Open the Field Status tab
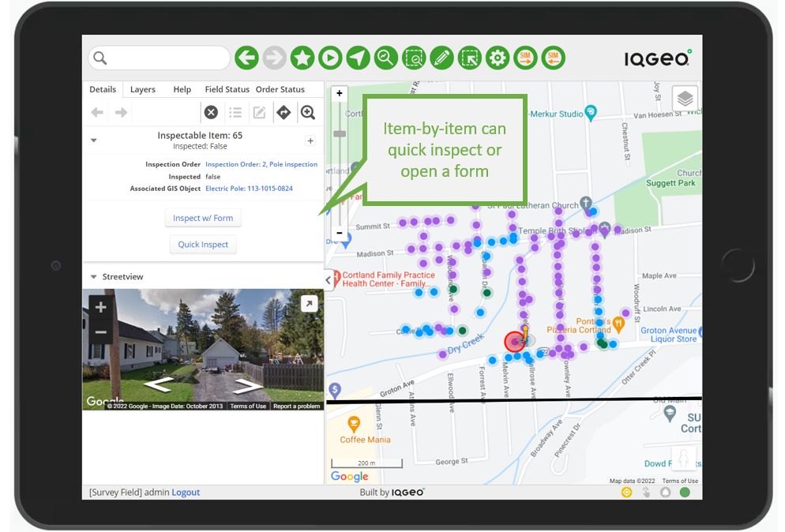The image size is (785, 532). point(227,89)
